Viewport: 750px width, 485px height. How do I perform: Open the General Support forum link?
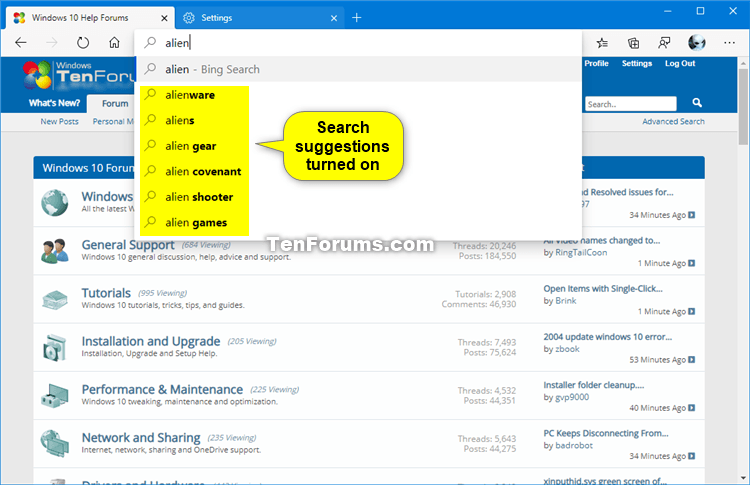click(x=128, y=245)
